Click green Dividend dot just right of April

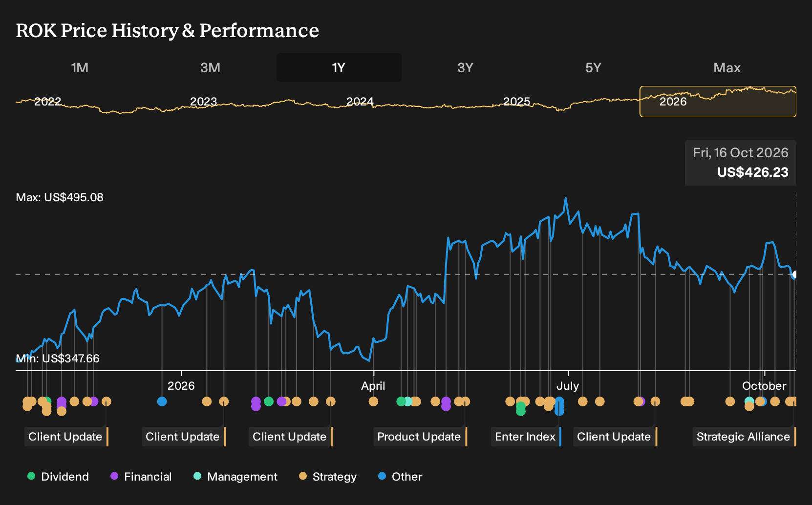401,401
